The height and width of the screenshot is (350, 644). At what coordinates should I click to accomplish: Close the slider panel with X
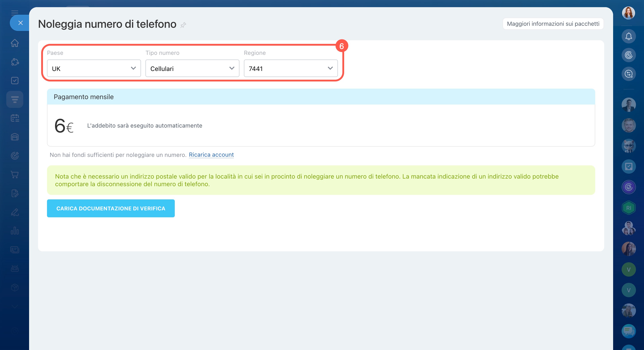pos(21,23)
